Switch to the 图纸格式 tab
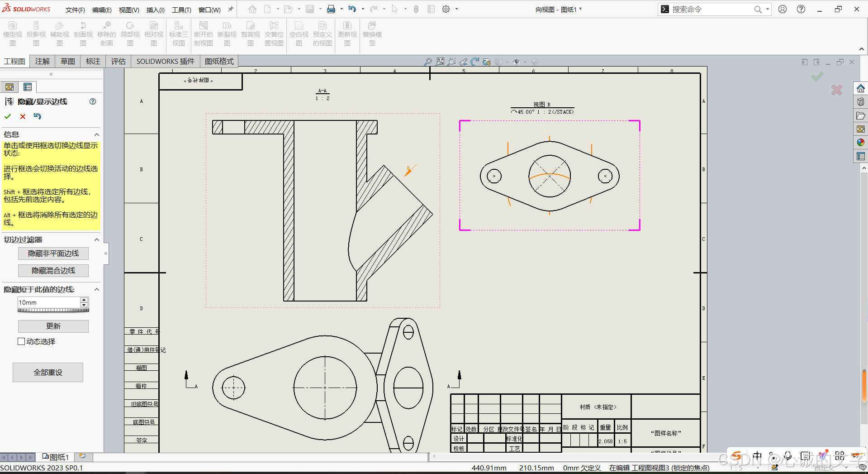Image resolution: width=868 pixels, height=474 pixels. pyautogui.click(x=219, y=61)
